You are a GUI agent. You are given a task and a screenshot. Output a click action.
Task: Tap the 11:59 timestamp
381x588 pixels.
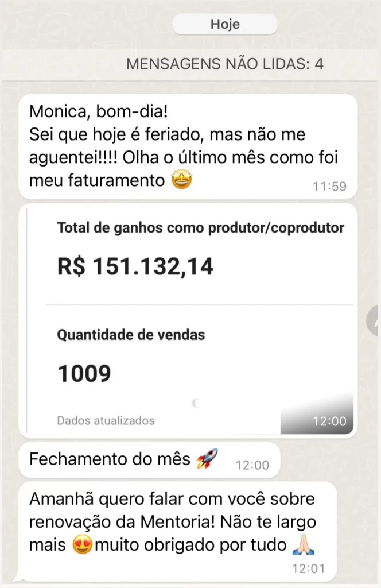pyautogui.click(x=330, y=187)
